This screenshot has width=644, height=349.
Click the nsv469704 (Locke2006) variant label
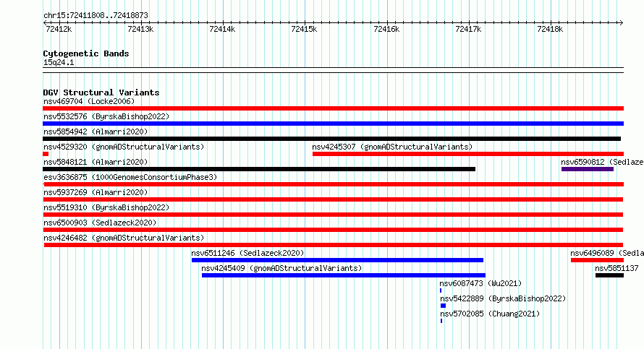pos(89,101)
